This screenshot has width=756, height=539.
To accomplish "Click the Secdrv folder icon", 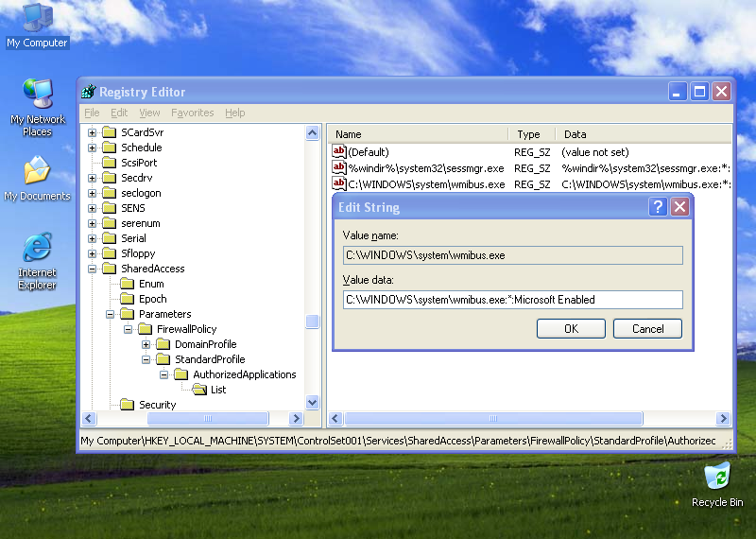I will (110, 178).
